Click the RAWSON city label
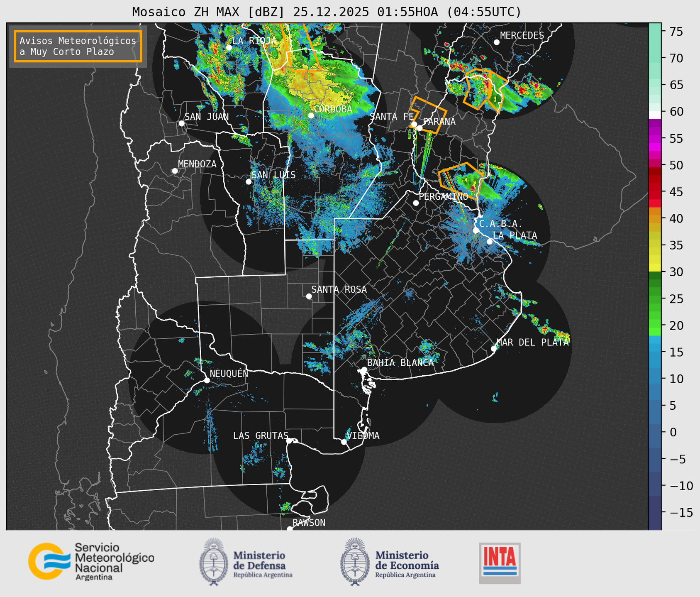 click(x=309, y=523)
